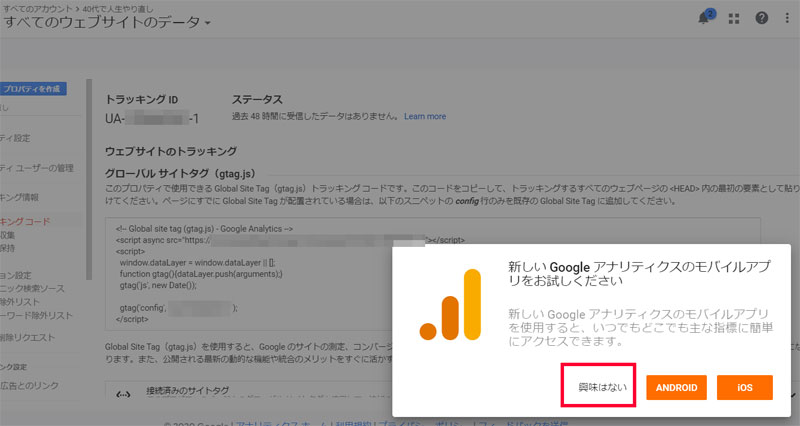This screenshot has width=800, height=426.
Task: Open トラッキング情報 in sidebar
Action: click(20, 197)
